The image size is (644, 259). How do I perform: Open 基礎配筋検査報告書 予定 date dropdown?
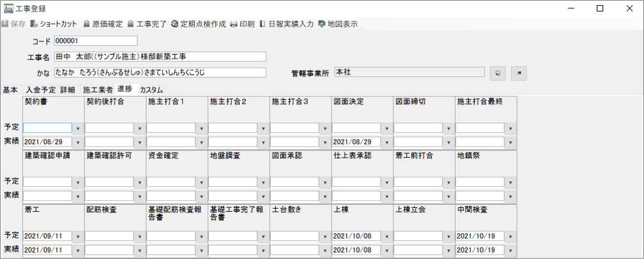pos(202,237)
